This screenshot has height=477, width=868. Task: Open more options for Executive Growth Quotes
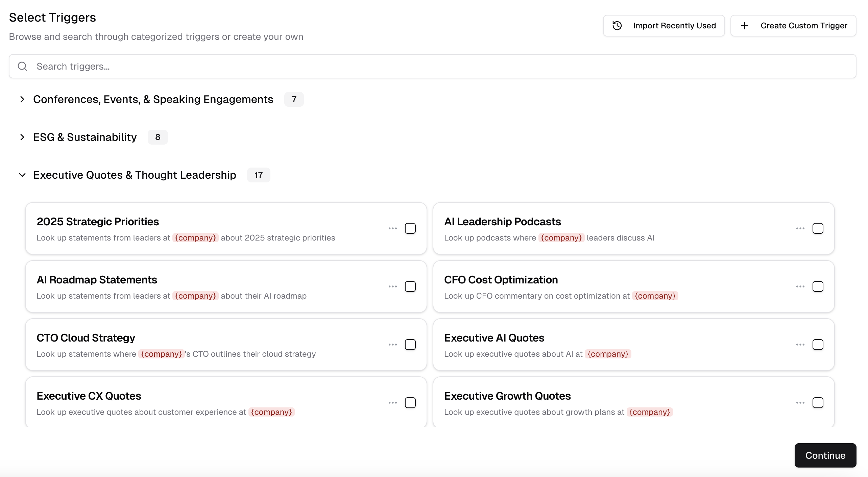tap(800, 403)
